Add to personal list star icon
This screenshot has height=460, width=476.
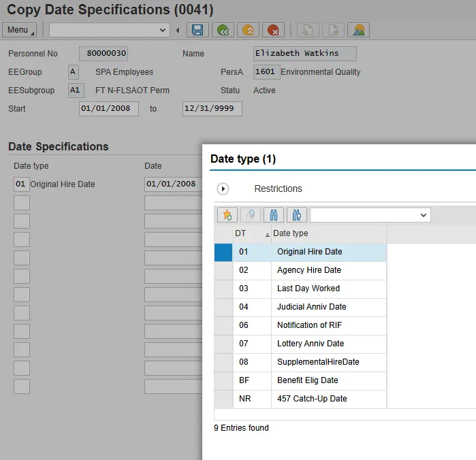227,215
